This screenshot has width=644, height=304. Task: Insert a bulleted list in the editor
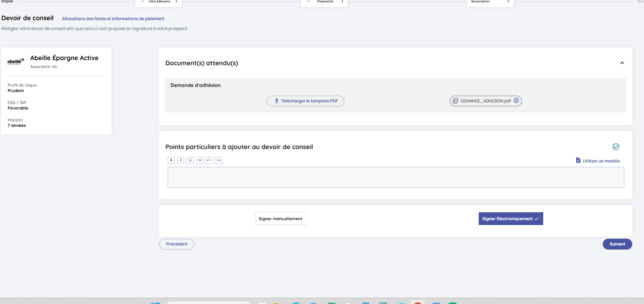[x=200, y=160]
